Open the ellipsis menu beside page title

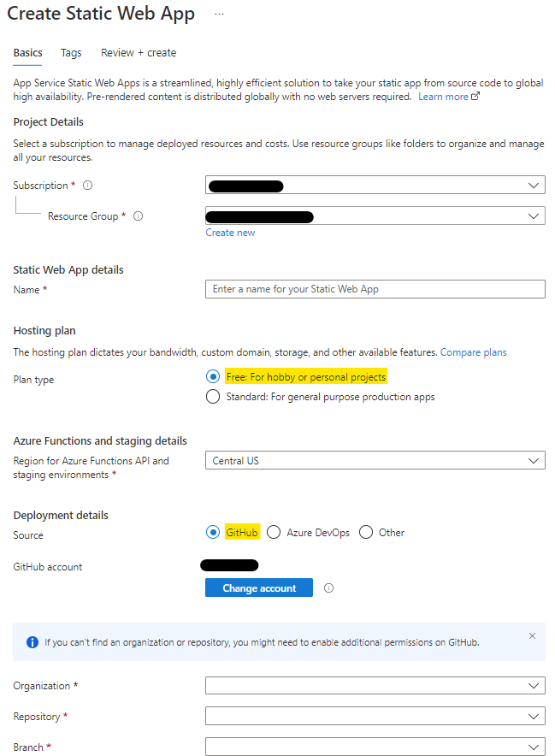(x=219, y=14)
